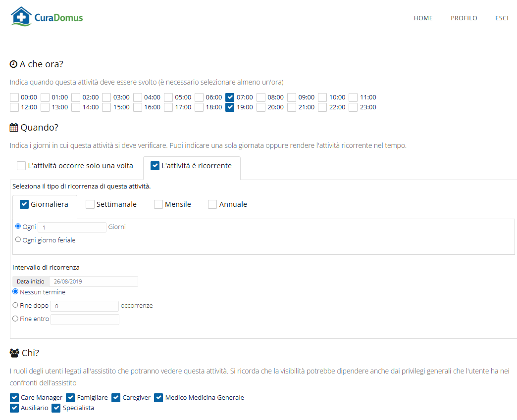
Task: Check the 18:00 hour checkbox
Action: pyautogui.click(x=199, y=107)
